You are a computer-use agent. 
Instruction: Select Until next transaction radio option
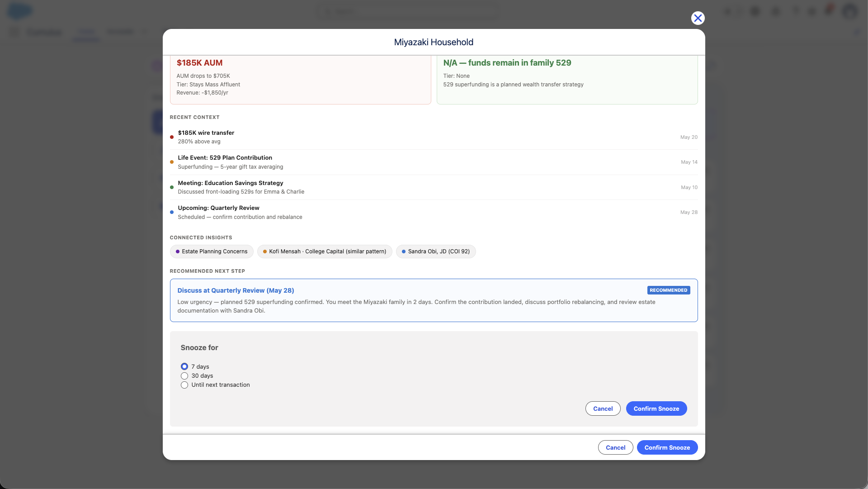click(x=184, y=385)
